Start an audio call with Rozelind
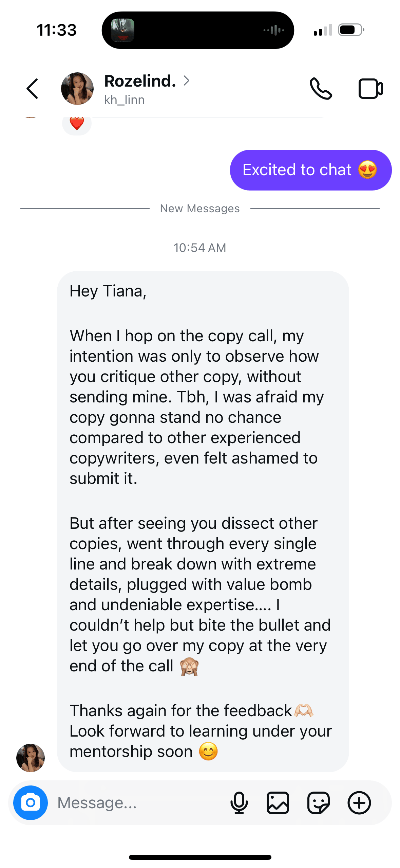Image resolution: width=400 pixels, height=868 pixels. click(321, 89)
